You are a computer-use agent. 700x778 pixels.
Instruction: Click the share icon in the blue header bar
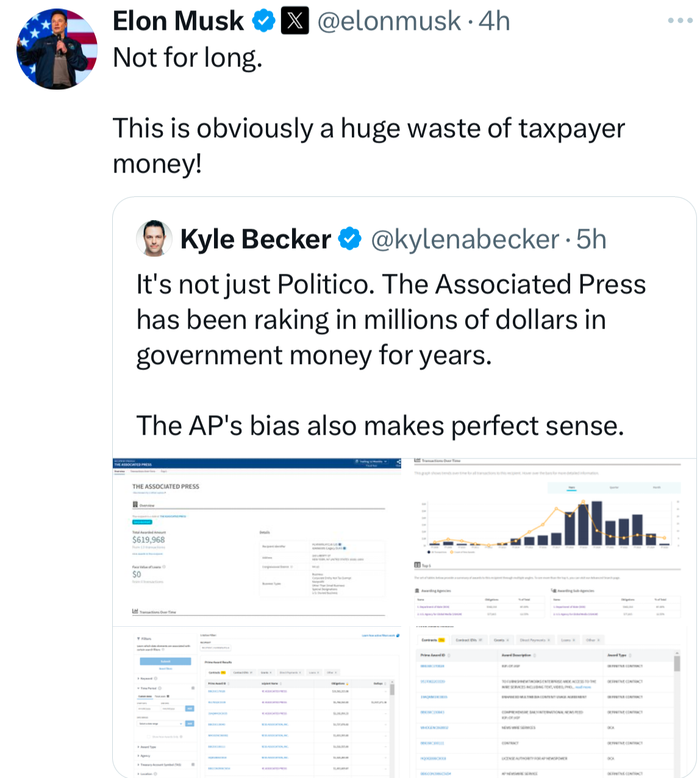(x=398, y=462)
